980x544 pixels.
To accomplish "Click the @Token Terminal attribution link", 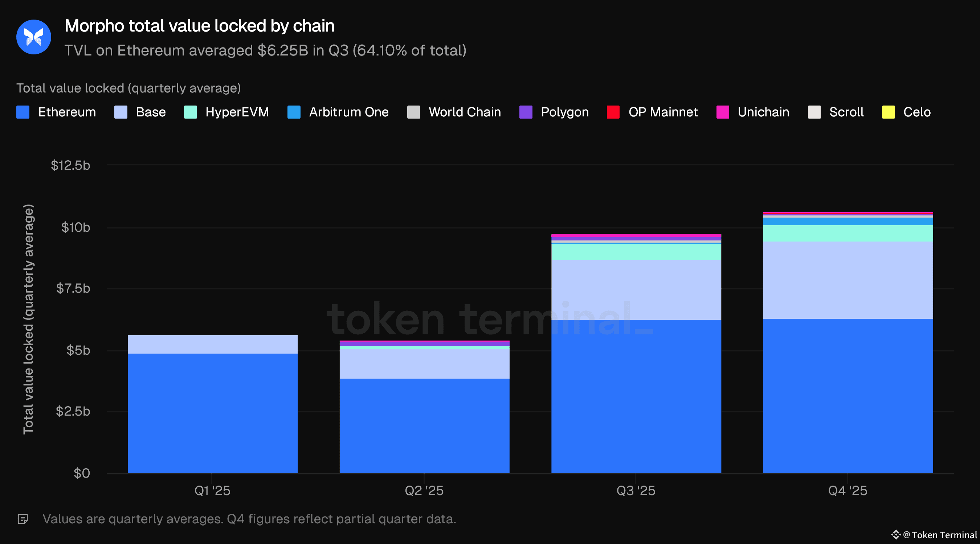I will (x=940, y=535).
